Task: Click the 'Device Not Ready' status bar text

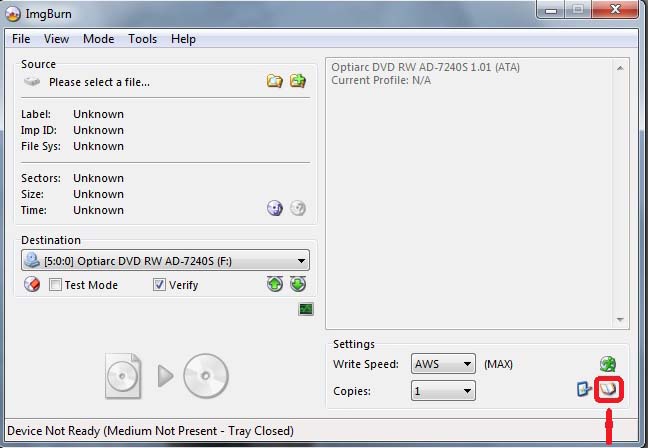Action: coord(150,431)
